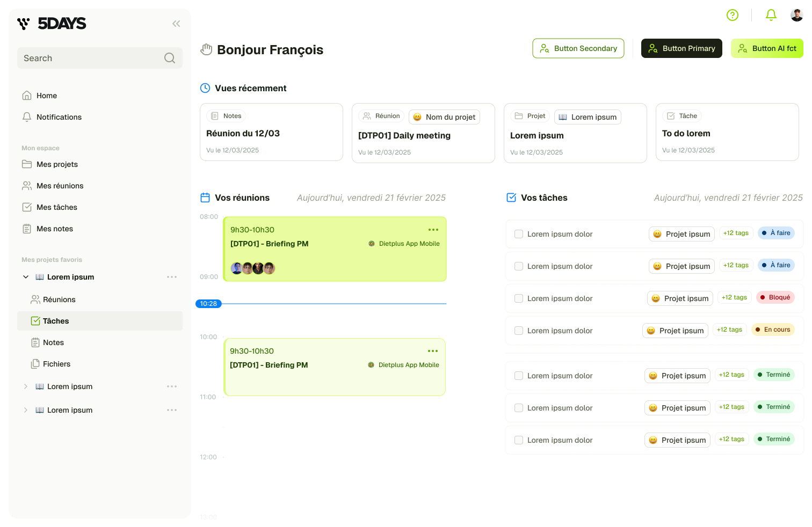
Task: Click the Search input field
Action: click(x=100, y=58)
